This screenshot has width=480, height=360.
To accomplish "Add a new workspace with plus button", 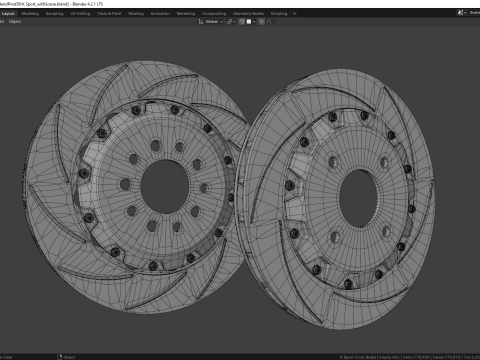I will (294, 14).
